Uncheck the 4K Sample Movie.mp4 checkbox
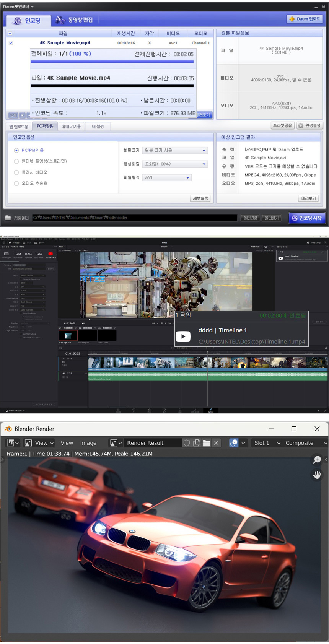The width and height of the screenshot is (329, 644). point(11,43)
